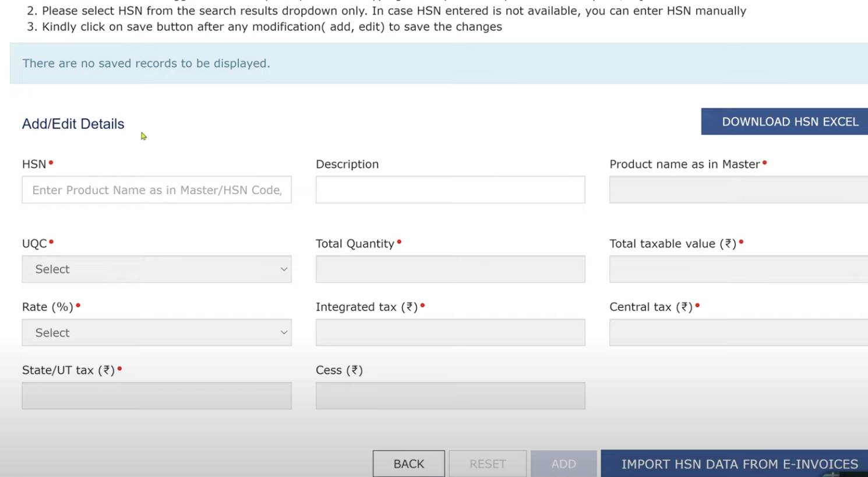
Task: Click the save button instruction line
Action: [264, 27]
